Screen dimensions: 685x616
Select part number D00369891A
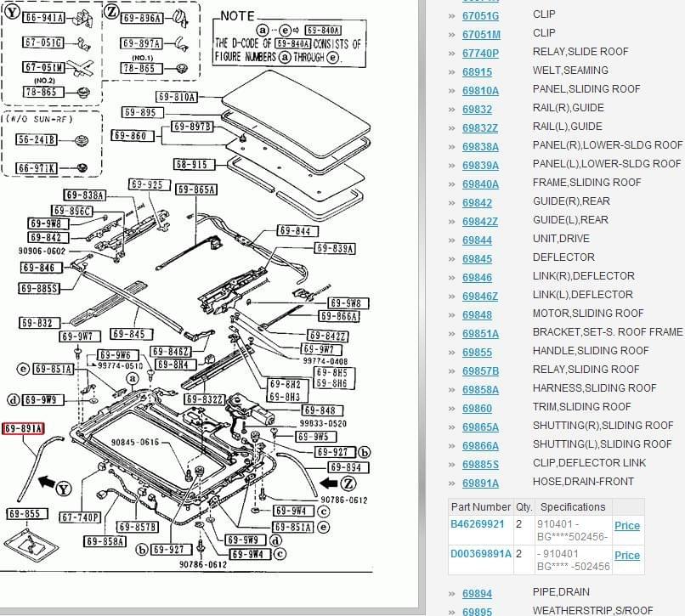tap(480, 554)
